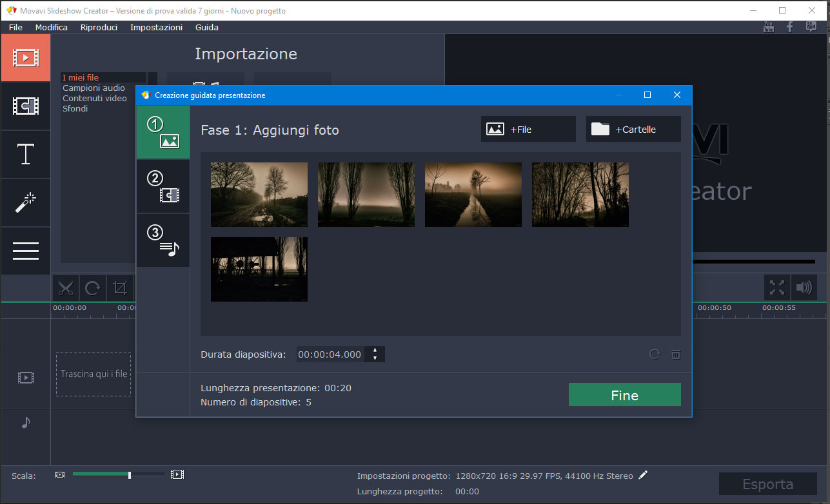
Task: Mute the preview volume speaker
Action: (804, 287)
